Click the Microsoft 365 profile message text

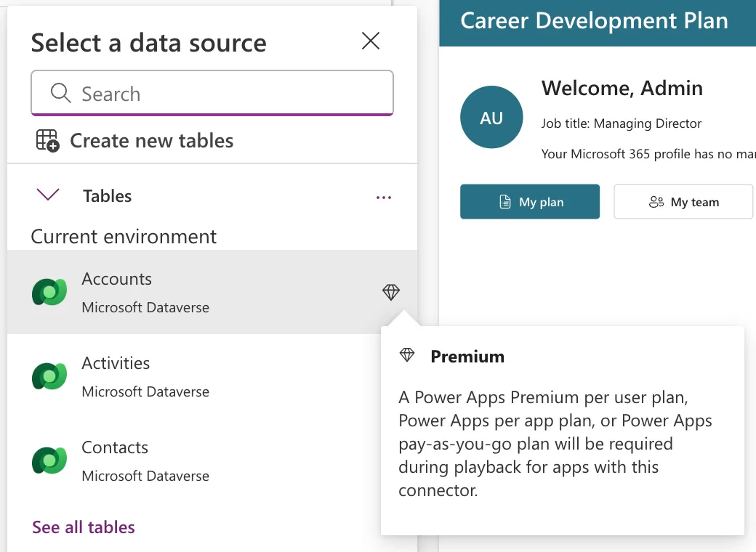click(x=648, y=154)
